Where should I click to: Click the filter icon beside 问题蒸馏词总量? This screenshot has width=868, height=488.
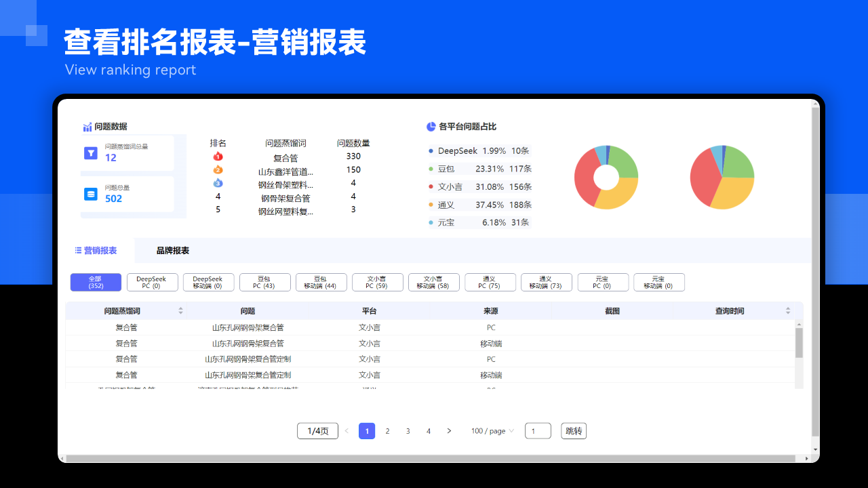pyautogui.click(x=91, y=153)
